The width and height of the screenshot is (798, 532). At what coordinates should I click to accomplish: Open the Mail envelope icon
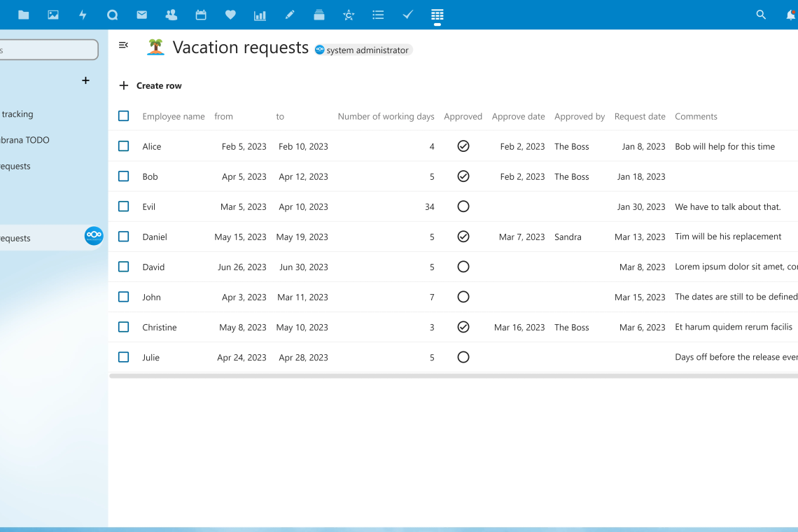141,15
